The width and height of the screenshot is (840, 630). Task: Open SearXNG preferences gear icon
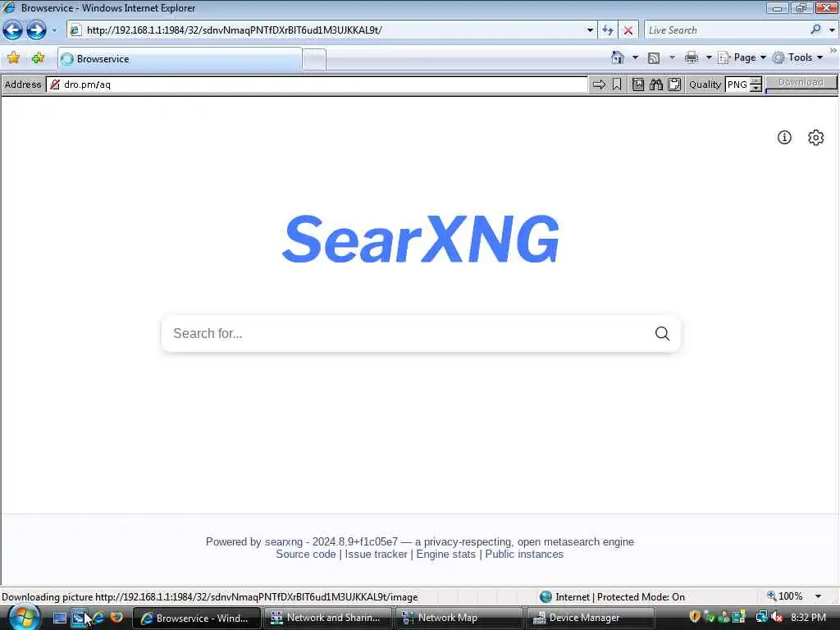(x=815, y=138)
